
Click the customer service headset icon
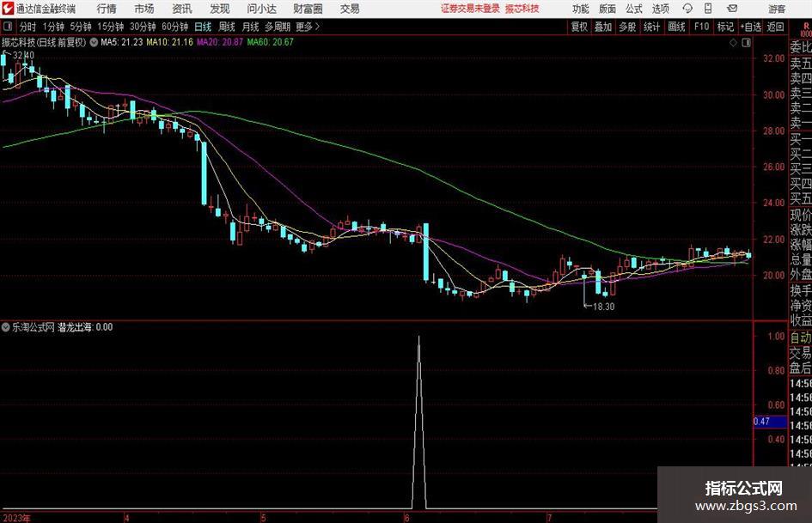[687, 9]
